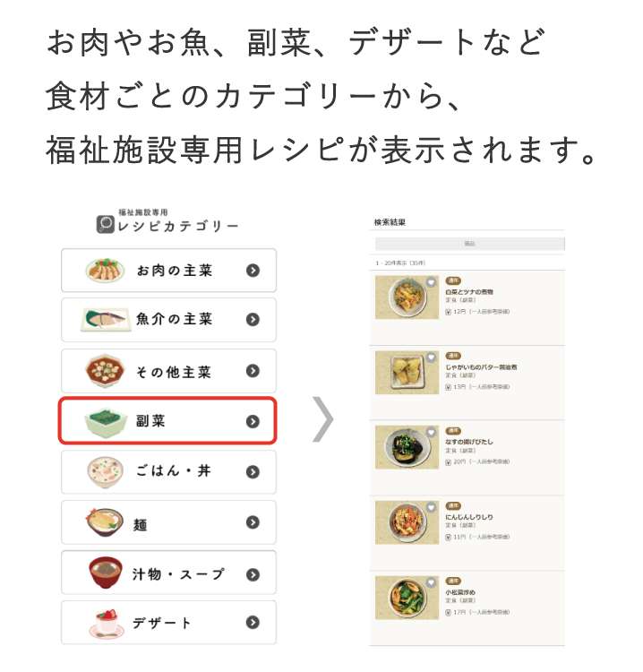
Task: Select the 商品 tab in search results
Action: pos(470,244)
